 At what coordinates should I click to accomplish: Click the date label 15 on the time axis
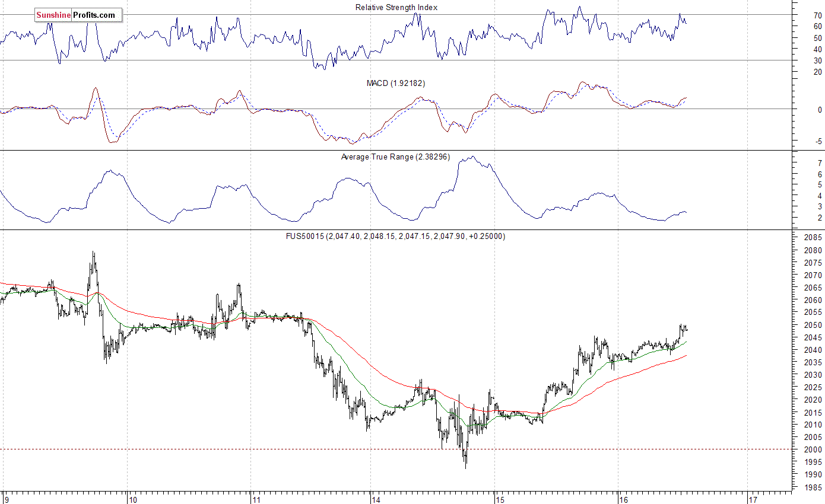(x=500, y=499)
